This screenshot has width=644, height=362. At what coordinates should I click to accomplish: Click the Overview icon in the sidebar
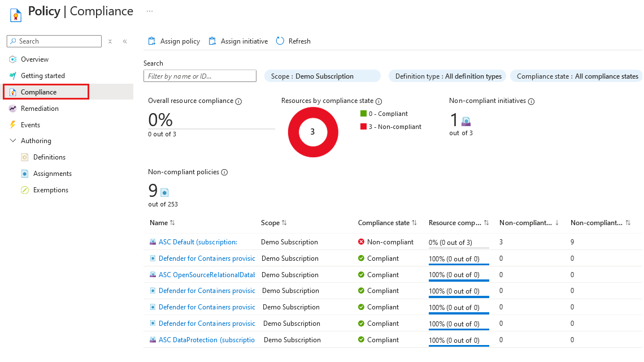click(13, 59)
